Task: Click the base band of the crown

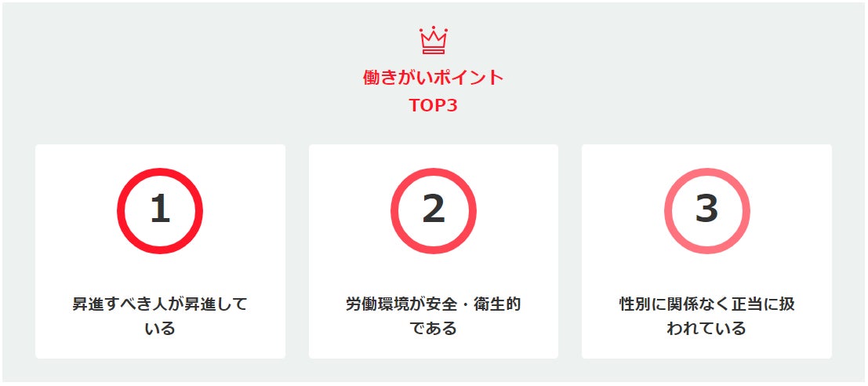Action: pyautogui.click(x=434, y=50)
